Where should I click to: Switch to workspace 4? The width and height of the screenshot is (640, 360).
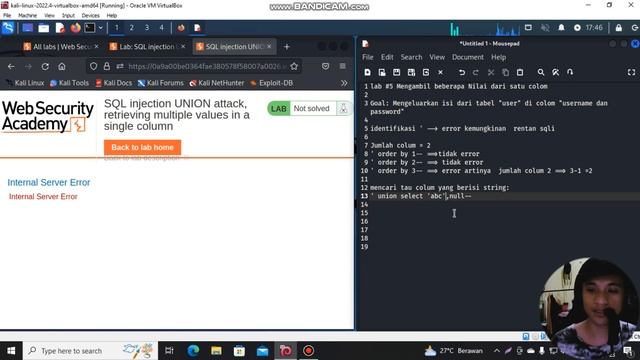click(162, 28)
